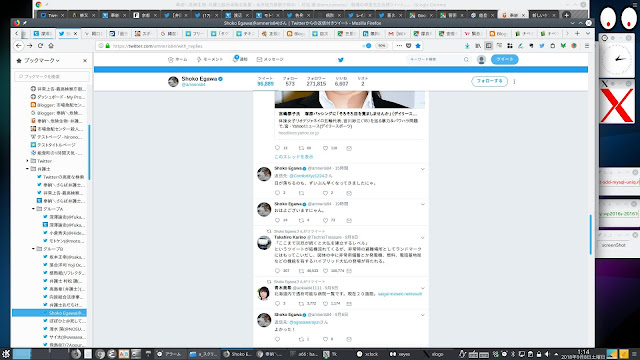Viewport: 640px width, 360px height.
Task: Toggle the bookmarks sidebar button in toolbar
Action: 489,46
